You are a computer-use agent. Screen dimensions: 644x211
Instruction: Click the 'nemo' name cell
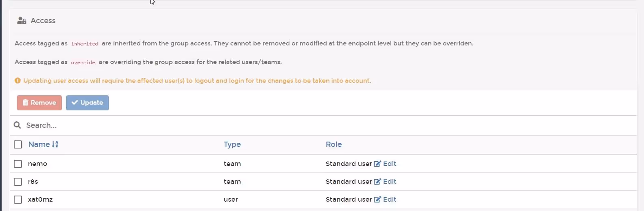(37, 164)
